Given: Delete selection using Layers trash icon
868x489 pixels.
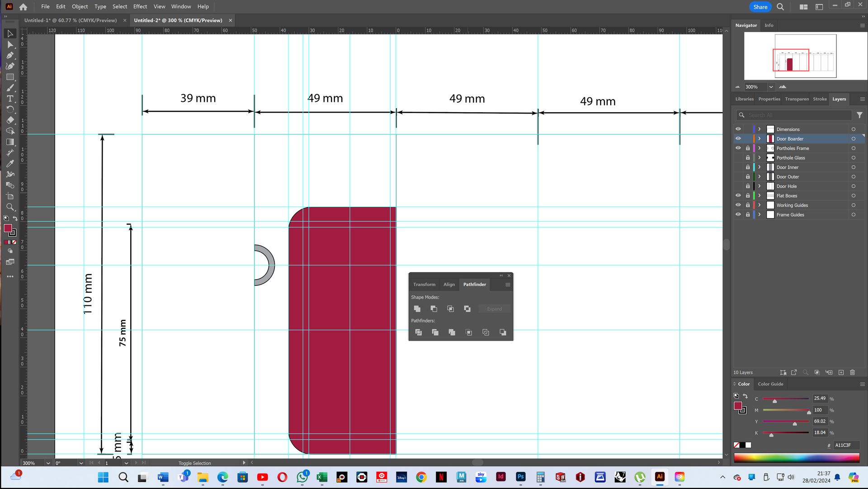Looking at the screenshot, I should pos(852,372).
